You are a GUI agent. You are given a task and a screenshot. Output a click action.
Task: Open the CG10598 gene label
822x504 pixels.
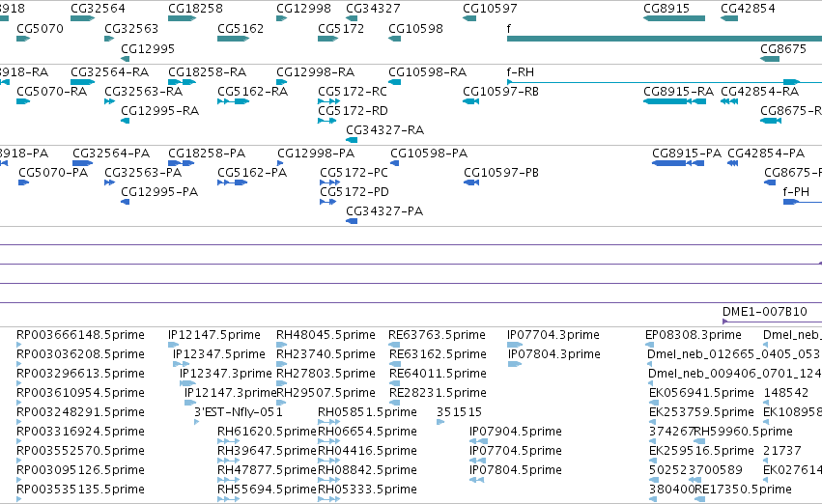click(x=415, y=29)
